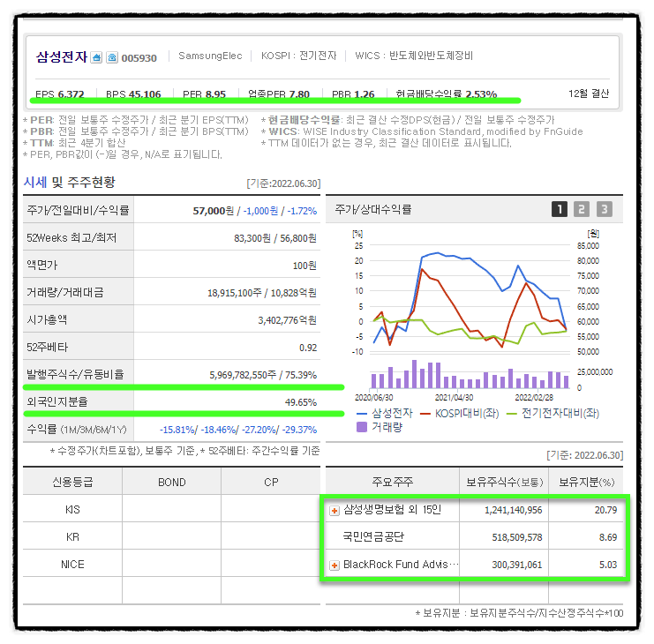
Task: Click the CP column header
Action: [271, 483]
